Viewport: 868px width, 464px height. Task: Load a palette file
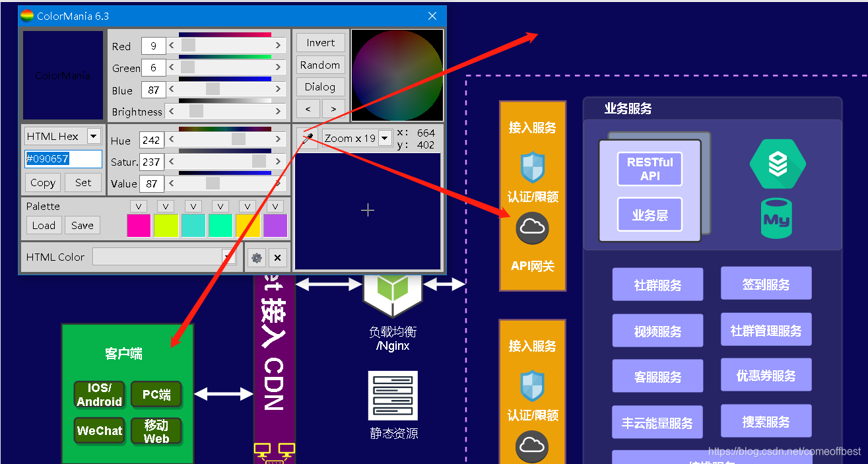click(x=44, y=225)
